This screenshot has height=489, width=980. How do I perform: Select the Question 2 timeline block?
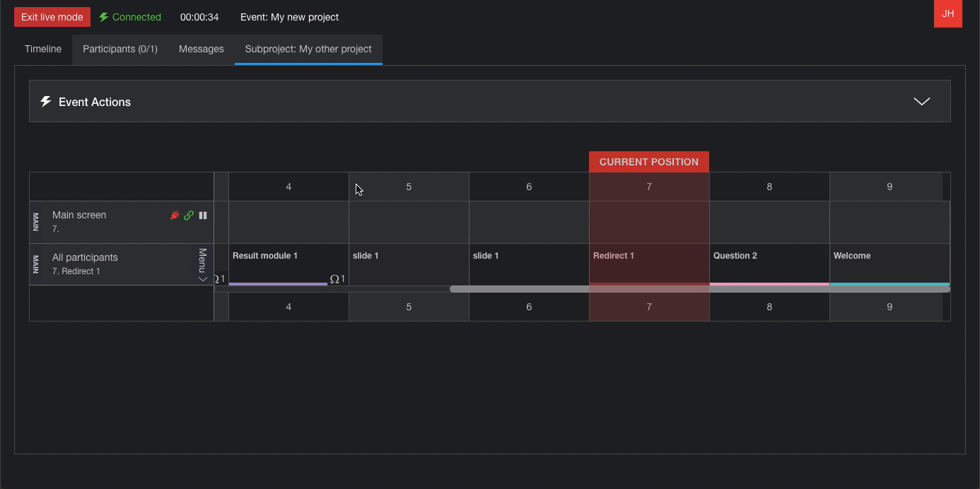[769, 264]
